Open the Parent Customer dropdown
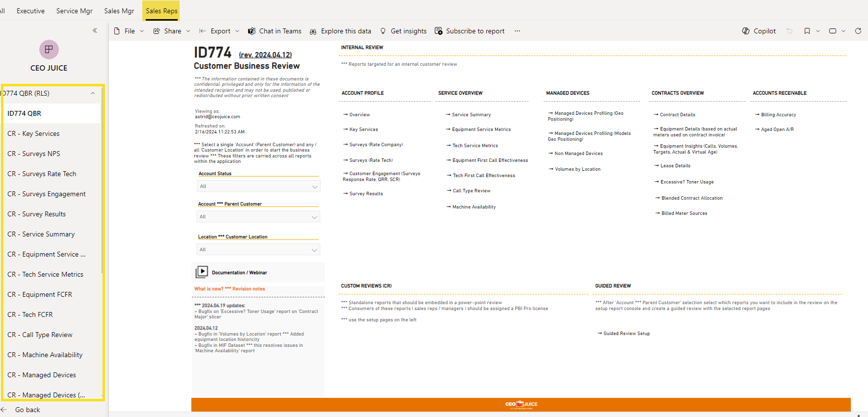This screenshot has width=868, height=417. (x=258, y=217)
